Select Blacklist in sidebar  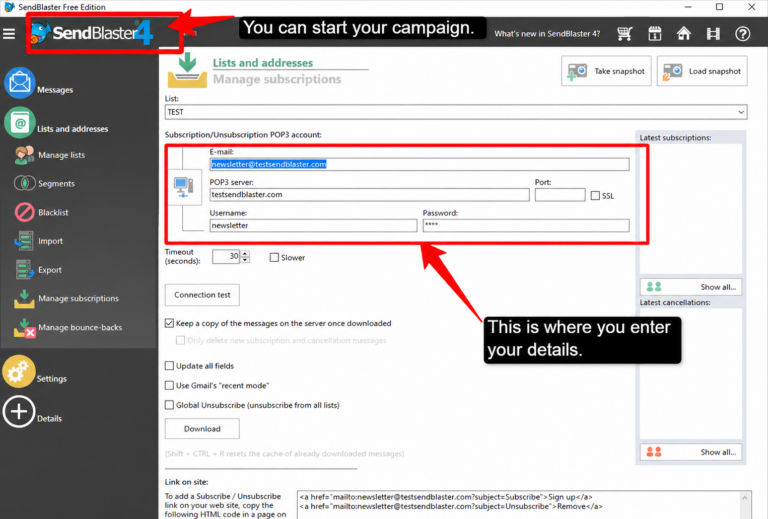[x=53, y=212]
